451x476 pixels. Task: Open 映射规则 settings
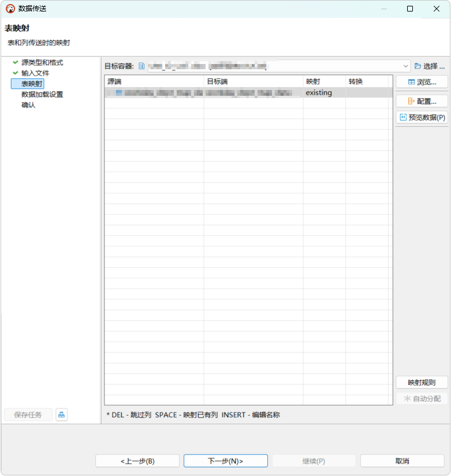422,383
